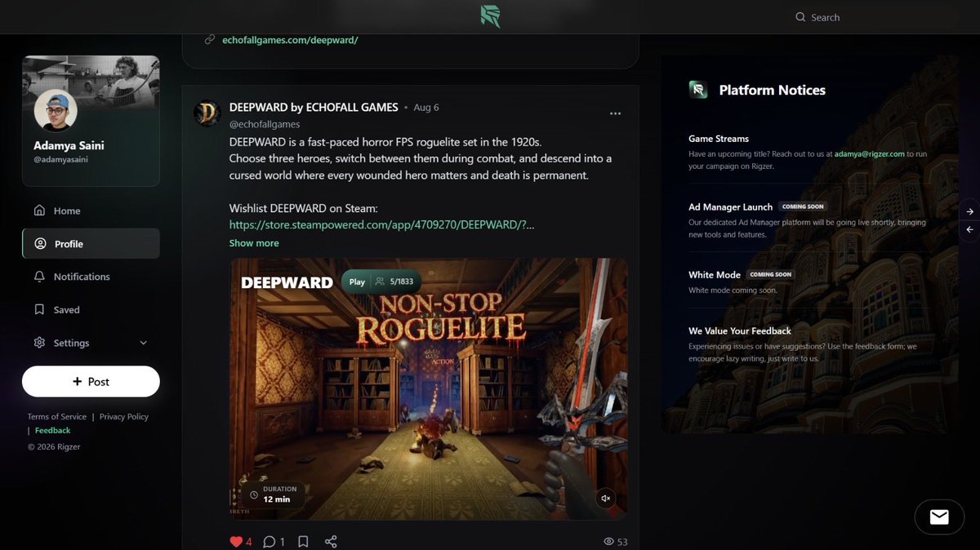Click the Ad Manager Launch notice title
The height and width of the screenshot is (550, 980).
pos(731,207)
